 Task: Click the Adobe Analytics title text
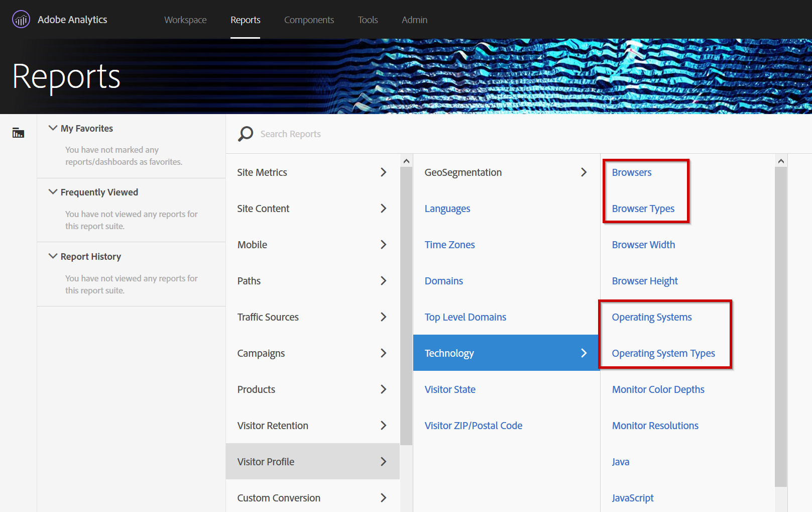(72, 20)
